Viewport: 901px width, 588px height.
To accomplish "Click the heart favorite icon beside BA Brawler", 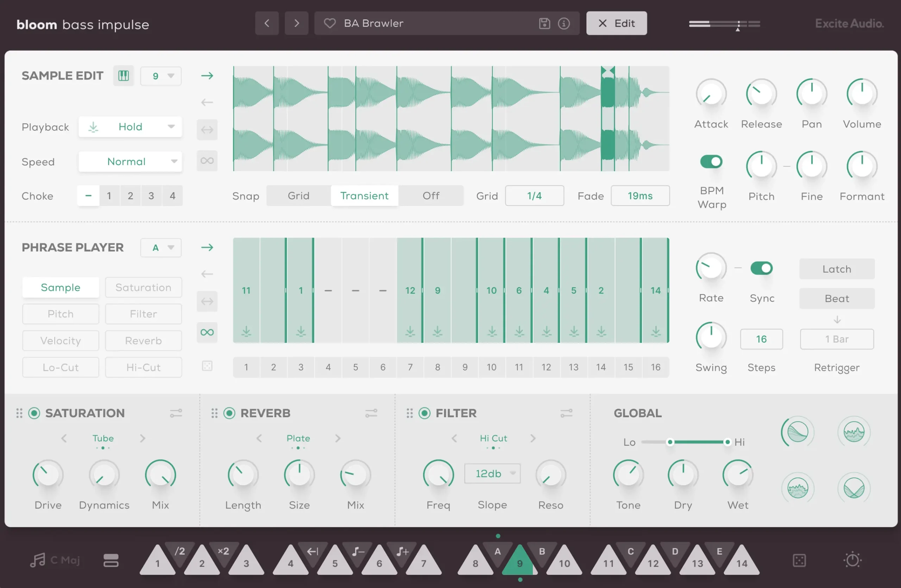I will 330,24.
